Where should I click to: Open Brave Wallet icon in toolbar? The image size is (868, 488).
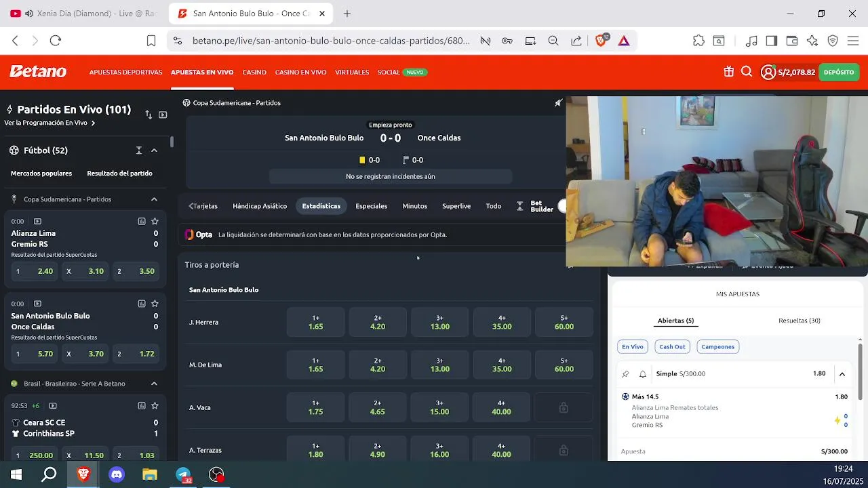click(x=791, y=41)
